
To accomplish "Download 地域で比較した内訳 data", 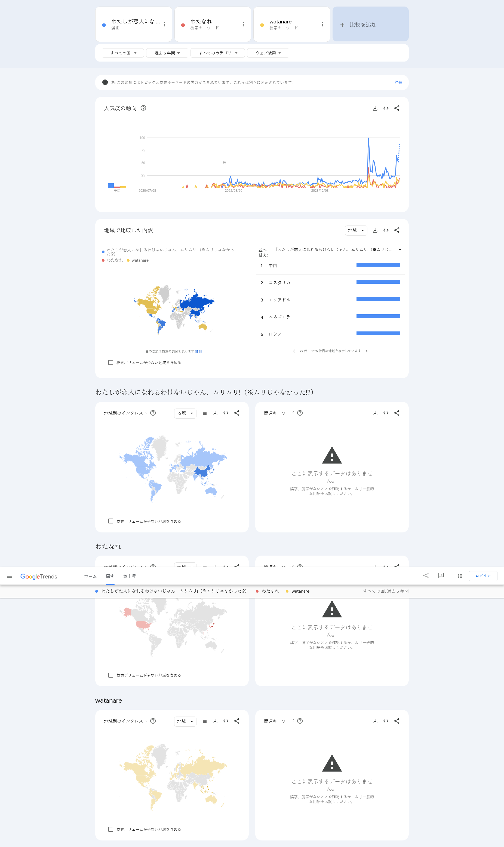I will [x=375, y=230].
